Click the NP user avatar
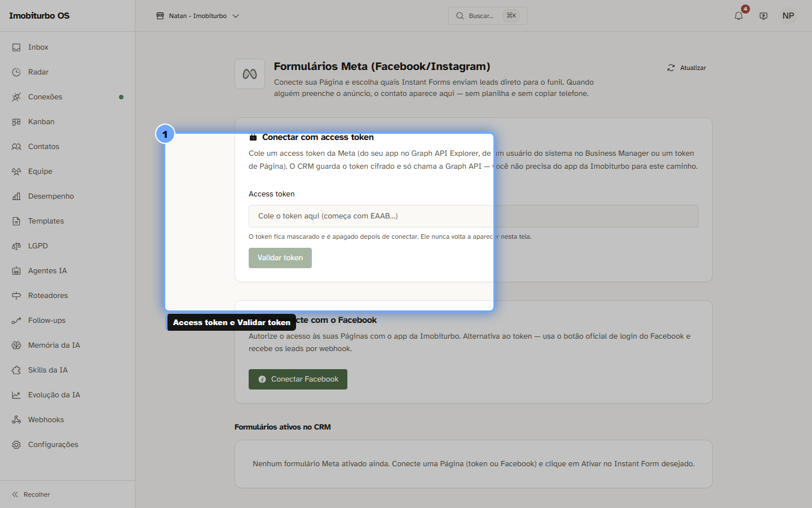The height and width of the screenshot is (508, 812). [788, 16]
